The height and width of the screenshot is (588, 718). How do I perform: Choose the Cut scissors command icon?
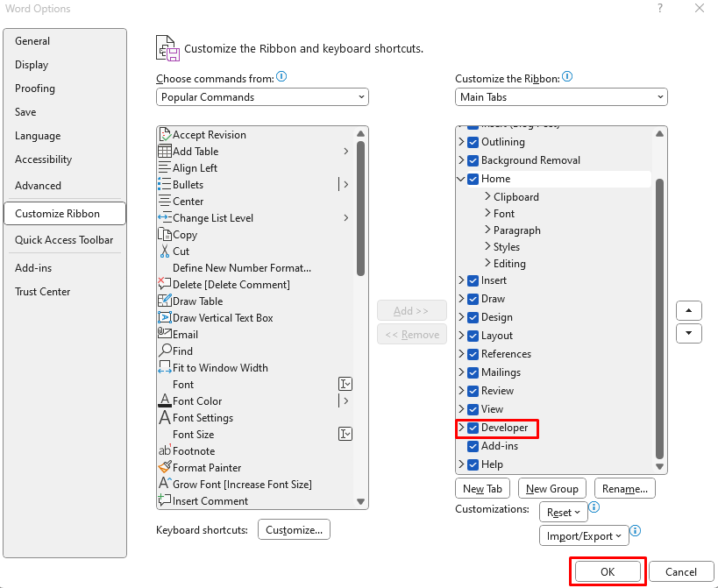(x=165, y=251)
